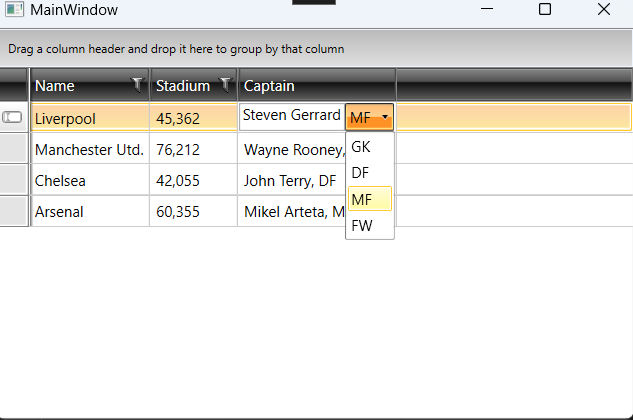Click the MainWindow app icon in title bar
633x420 pixels.
[14, 10]
